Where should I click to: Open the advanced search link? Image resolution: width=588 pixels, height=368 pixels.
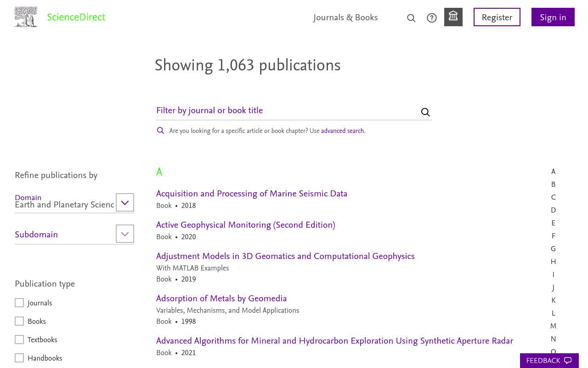342,131
